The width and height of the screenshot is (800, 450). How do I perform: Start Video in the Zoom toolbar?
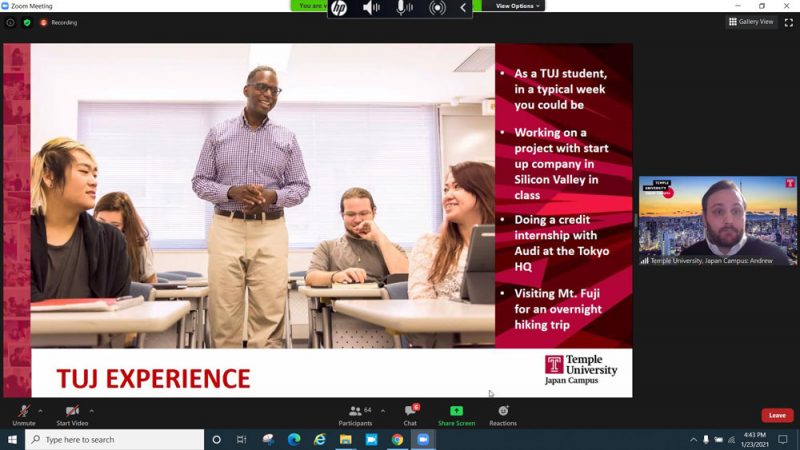click(72, 415)
